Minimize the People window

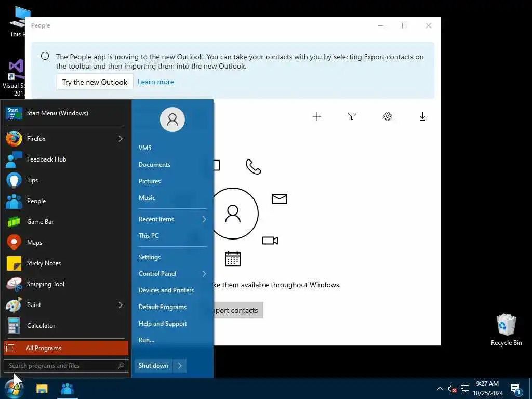pos(381,25)
